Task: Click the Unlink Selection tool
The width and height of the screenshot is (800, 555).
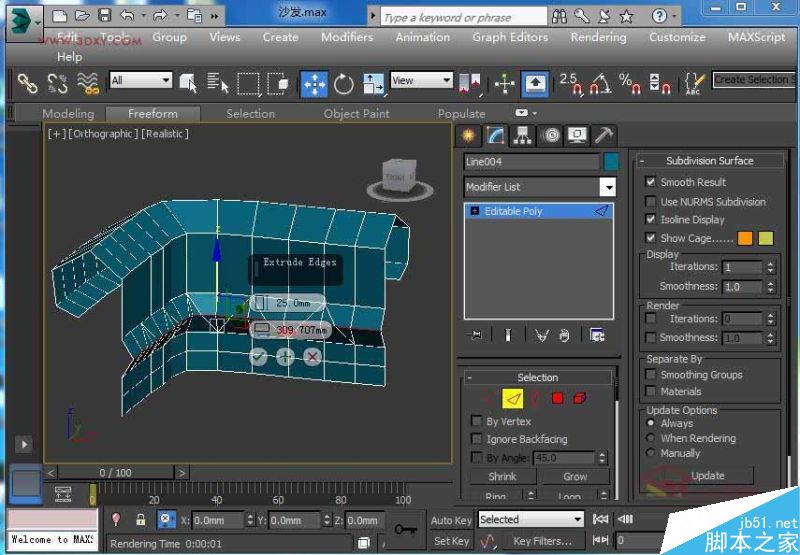Action: [58, 83]
